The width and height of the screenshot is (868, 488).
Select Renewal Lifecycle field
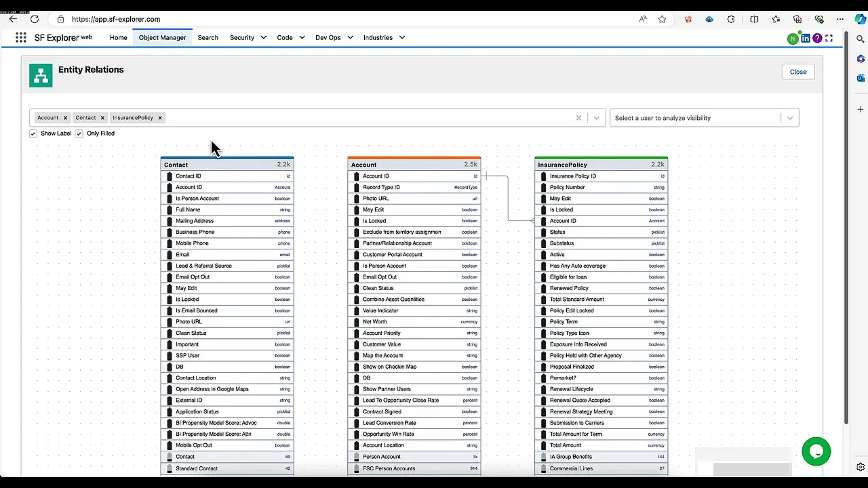(601, 389)
